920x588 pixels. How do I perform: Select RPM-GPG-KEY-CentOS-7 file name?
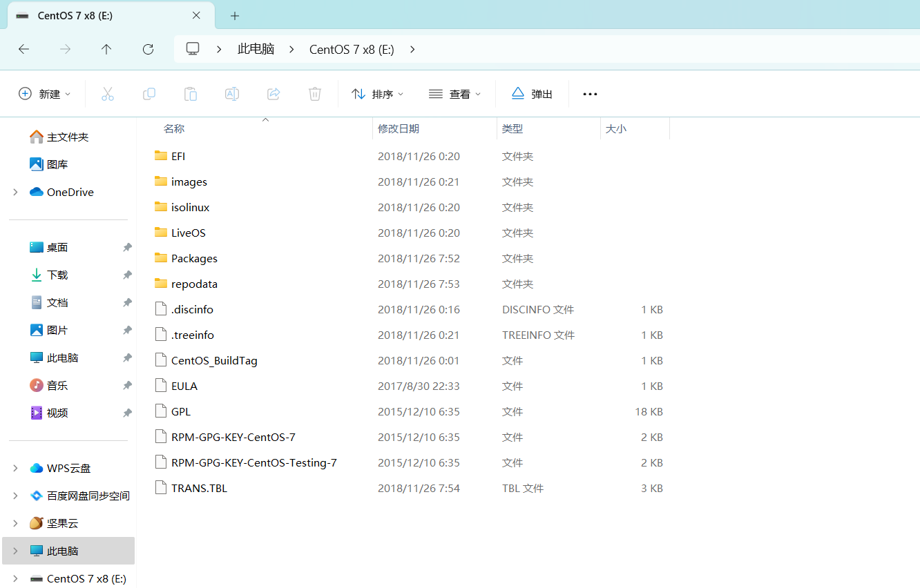pyautogui.click(x=233, y=437)
